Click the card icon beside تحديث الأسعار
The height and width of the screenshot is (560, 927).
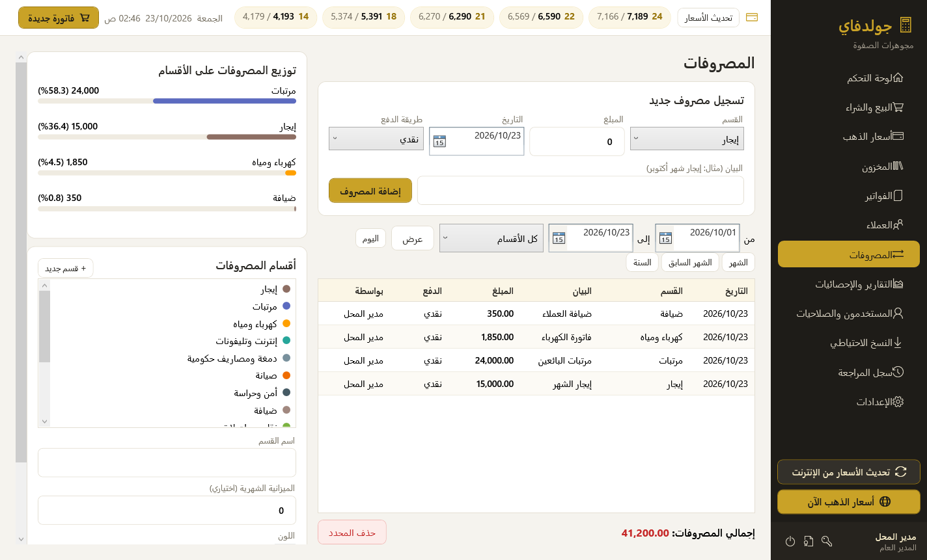coord(752,18)
